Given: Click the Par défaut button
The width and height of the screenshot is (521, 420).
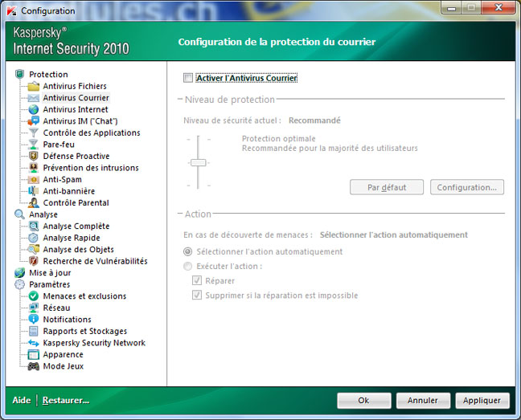Looking at the screenshot, I should pyautogui.click(x=387, y=187).
